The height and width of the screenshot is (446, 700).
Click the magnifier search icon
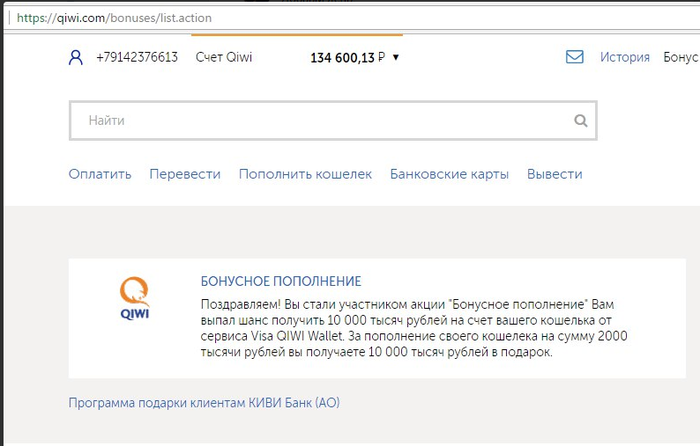(580, 121)
